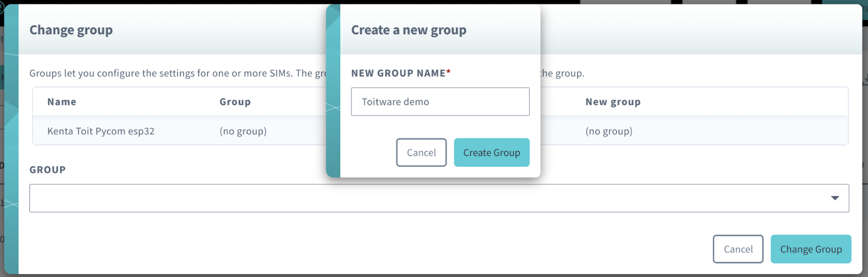Viewport: 868px width, 277px height.
Task: Click the New Group Name text field
Action: (x=440, y=102)
